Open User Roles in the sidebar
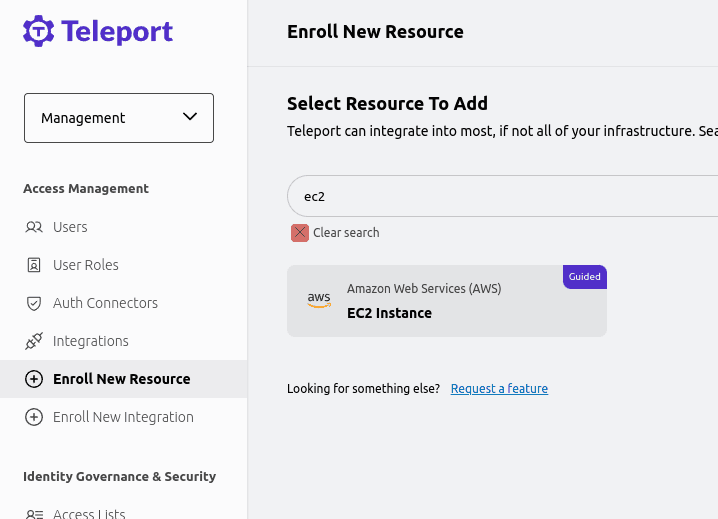Viewport: 718px width, 519px height. (124, 265)
